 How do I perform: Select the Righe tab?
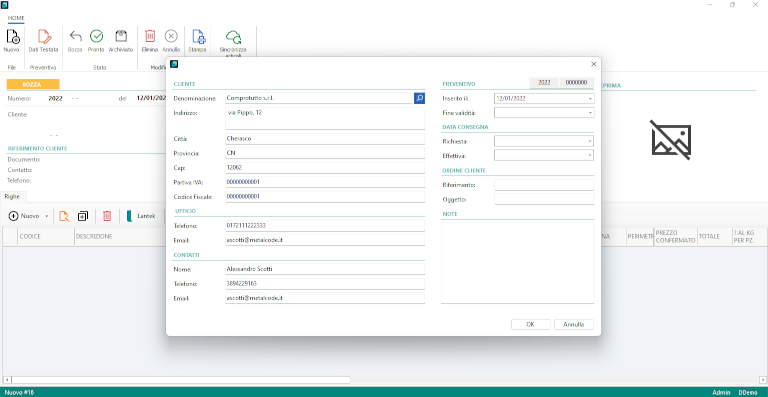point(13,196)
